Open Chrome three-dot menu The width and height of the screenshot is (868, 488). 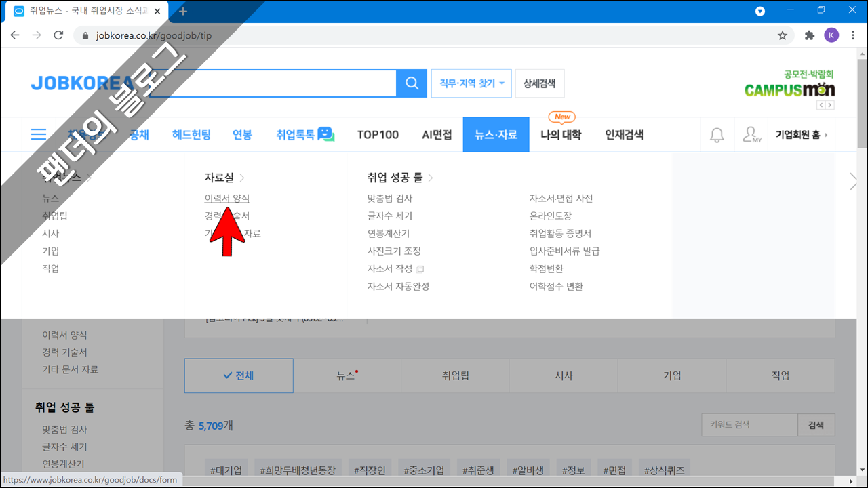pyautogui.click(x=853, y=35)
